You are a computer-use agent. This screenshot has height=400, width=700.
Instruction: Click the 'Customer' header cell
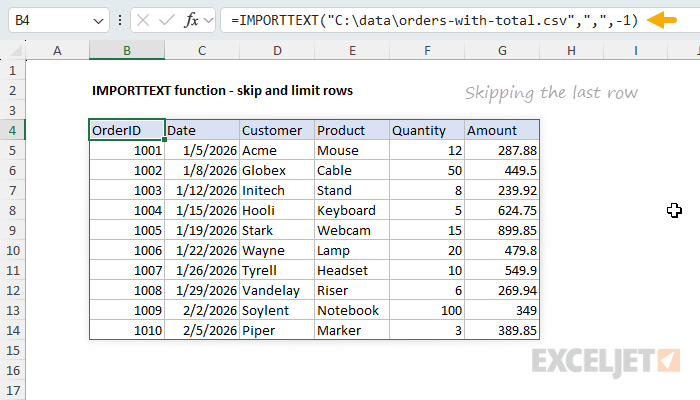click(x=277, y=130)
